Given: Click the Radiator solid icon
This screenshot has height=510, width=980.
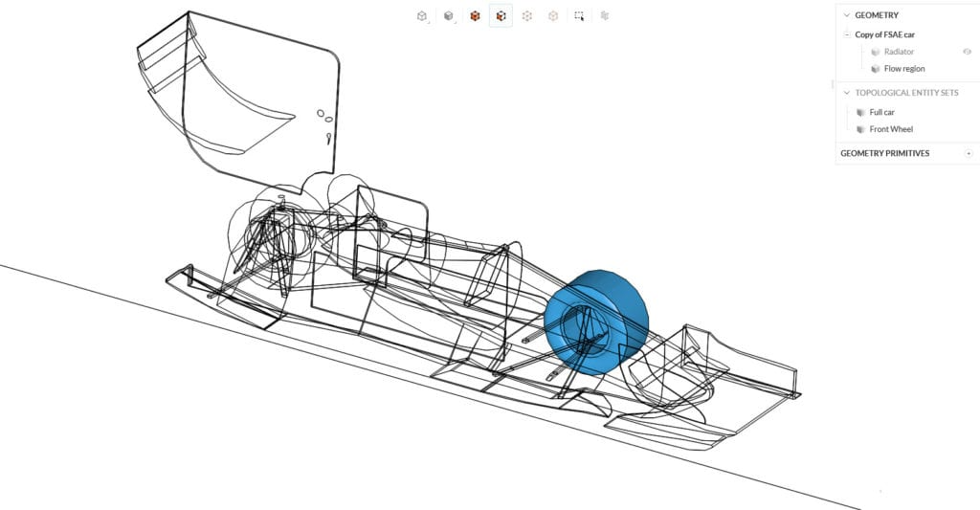Looking at the screenshot, I should 875,52.
